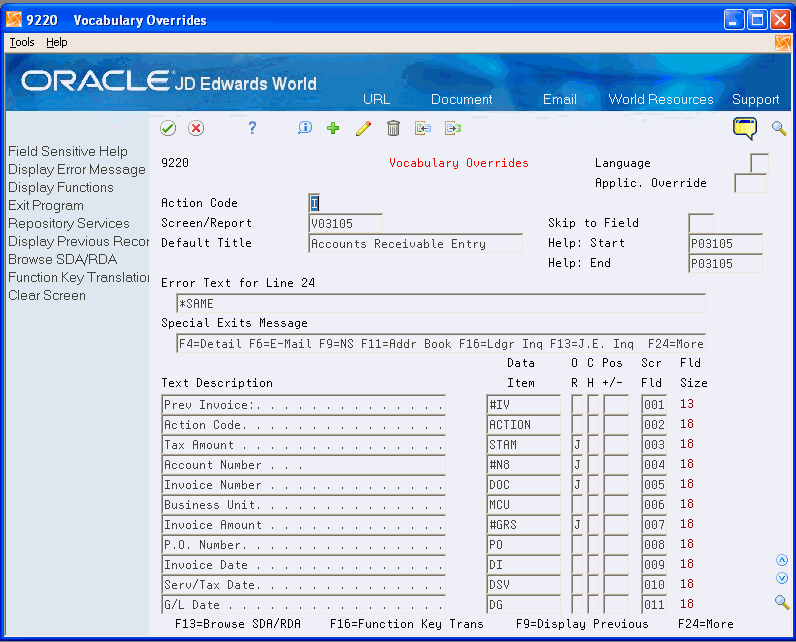Click the Special Exits Message field

coord(441,344)
